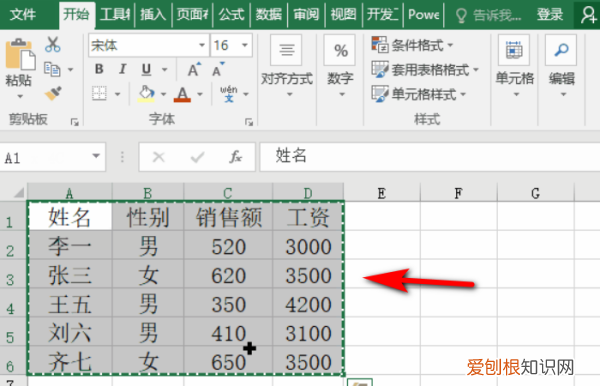600x386 pixels.
Task: Open the phonetic guide dropdown arrow
Action: [x=246, y=94]
